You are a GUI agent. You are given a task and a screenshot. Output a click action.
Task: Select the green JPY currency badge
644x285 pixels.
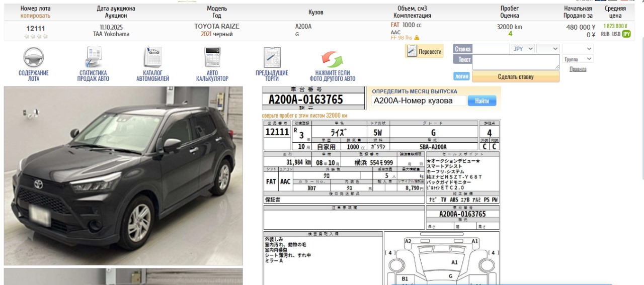click(x=626, y=34)
